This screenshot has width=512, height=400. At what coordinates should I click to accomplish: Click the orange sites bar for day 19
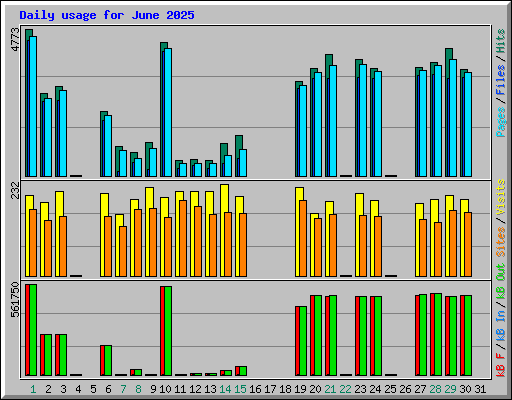(303, 238)
